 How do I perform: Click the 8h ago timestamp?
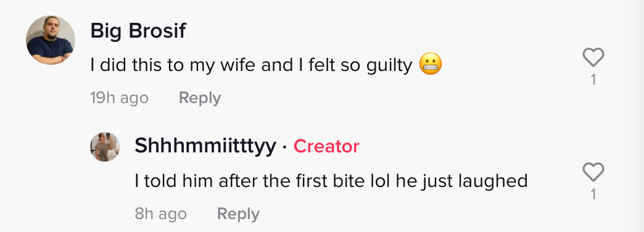click(x=160, y=214)
